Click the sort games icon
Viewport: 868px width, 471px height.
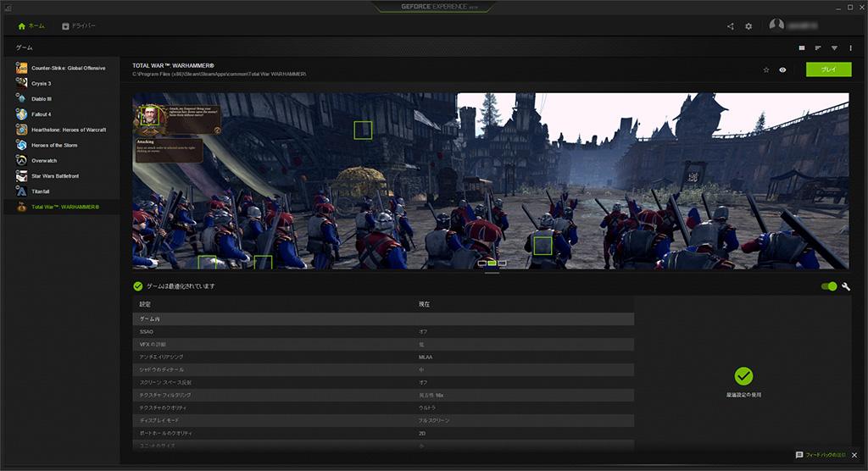click(x=819, y=48)
